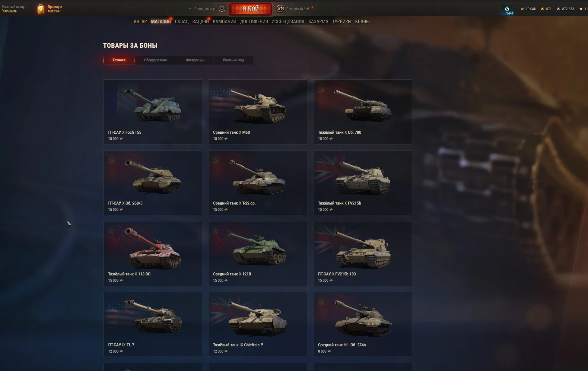This screenshot has width=588, height=371.
Task: Click the credits balance icon showing 872 833
Action: (558, 9)
